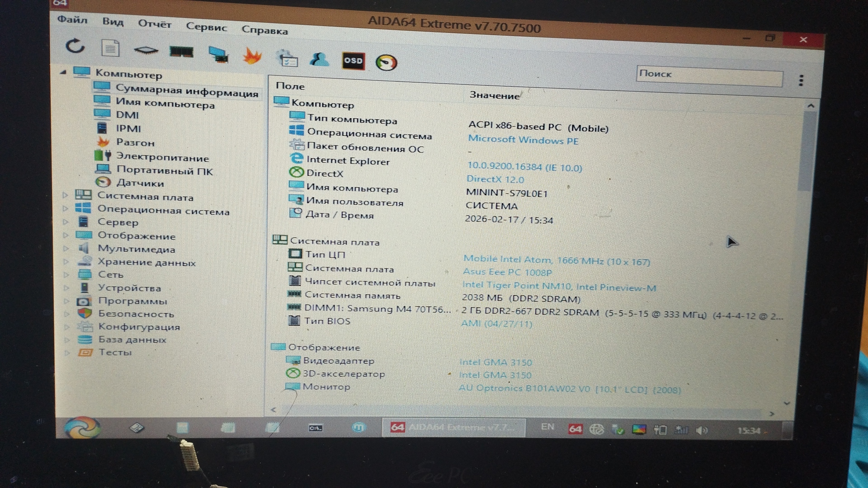
Task: Open the OSD panel icon
Action: (x=353, y=61)
